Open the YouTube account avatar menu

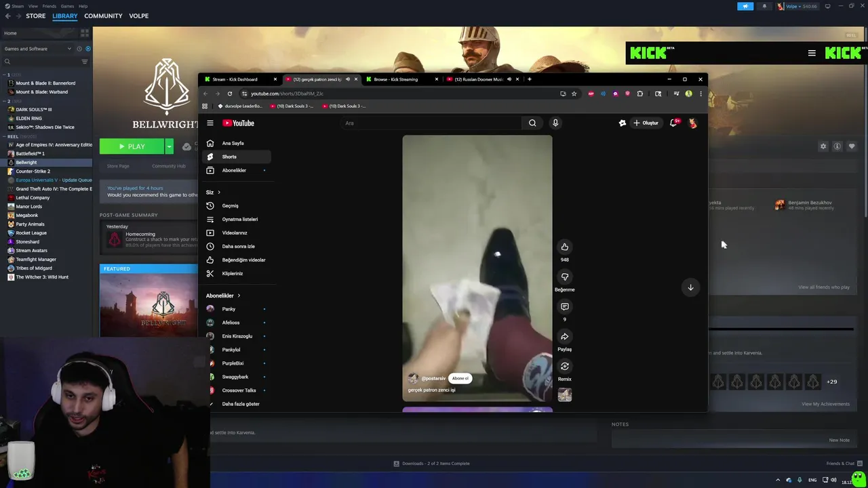click(692, 123)
